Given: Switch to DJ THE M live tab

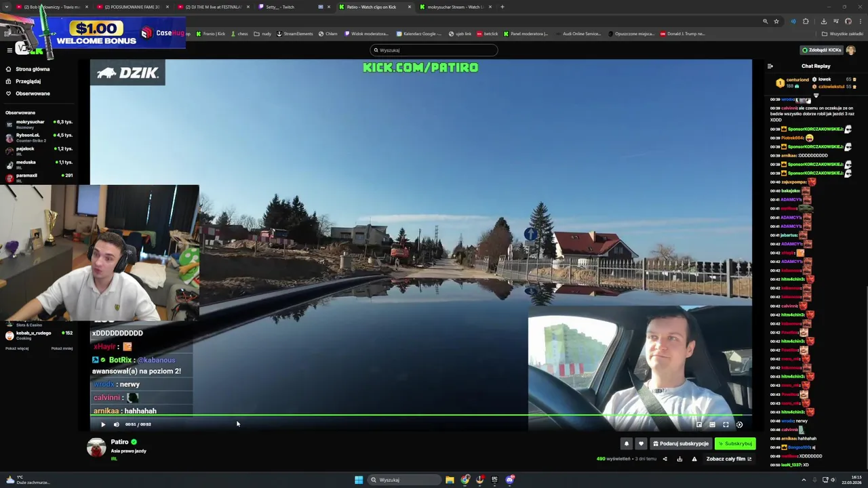Looking at the screenshot, I should pos(212,7).
